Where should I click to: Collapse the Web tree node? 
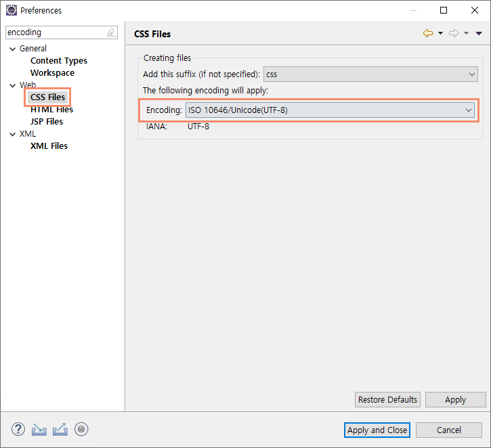pos(12,86)
